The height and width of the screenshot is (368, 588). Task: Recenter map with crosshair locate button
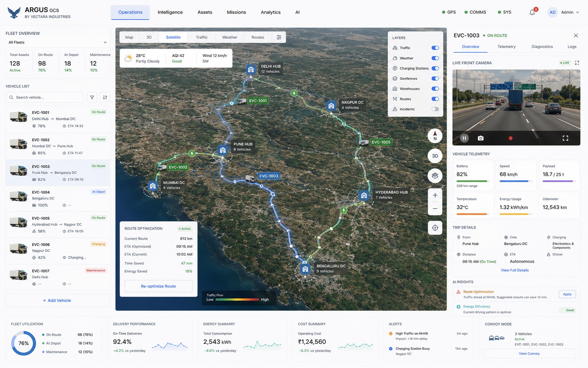click(435, 228)
